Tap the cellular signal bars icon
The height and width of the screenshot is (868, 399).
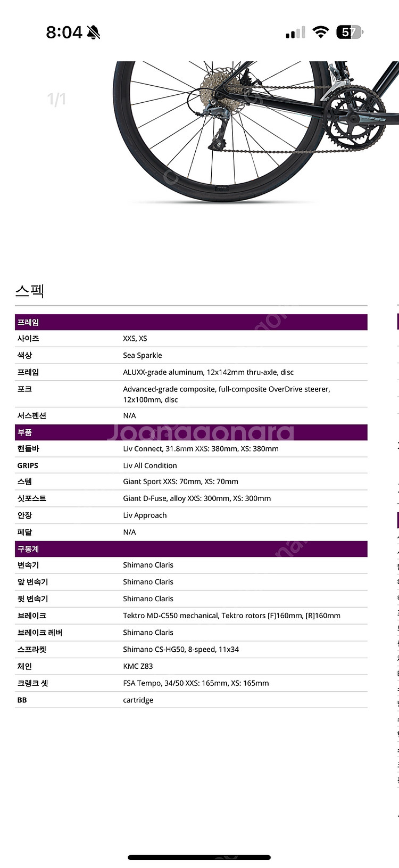[x=295, y=32]
